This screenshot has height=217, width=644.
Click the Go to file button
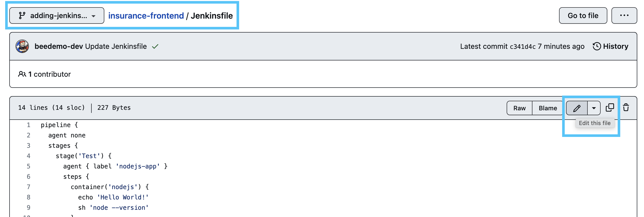(583, 16)
